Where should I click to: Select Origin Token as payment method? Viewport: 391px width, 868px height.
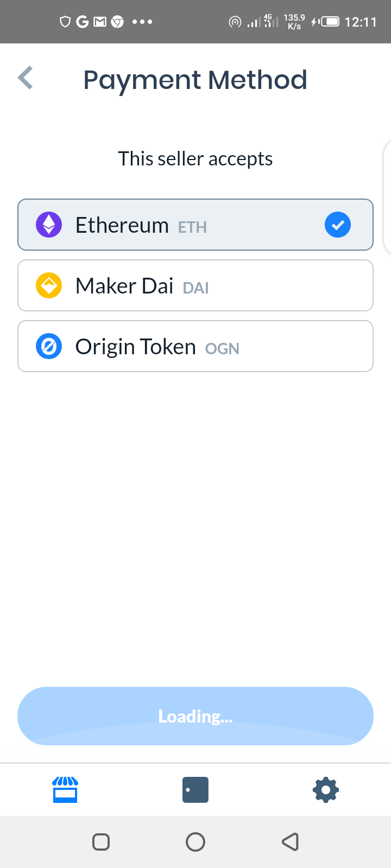click(195, 346)
